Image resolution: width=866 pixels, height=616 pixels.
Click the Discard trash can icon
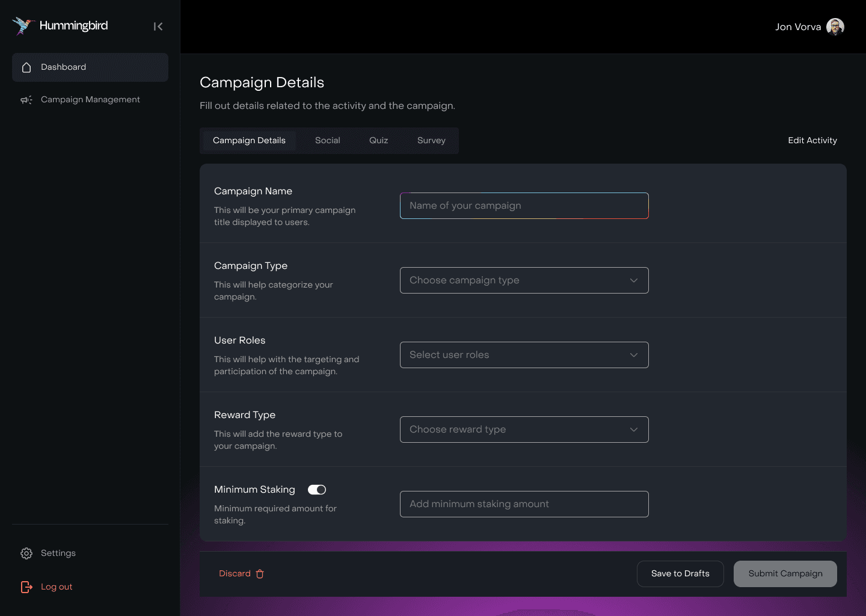(260, 574)
